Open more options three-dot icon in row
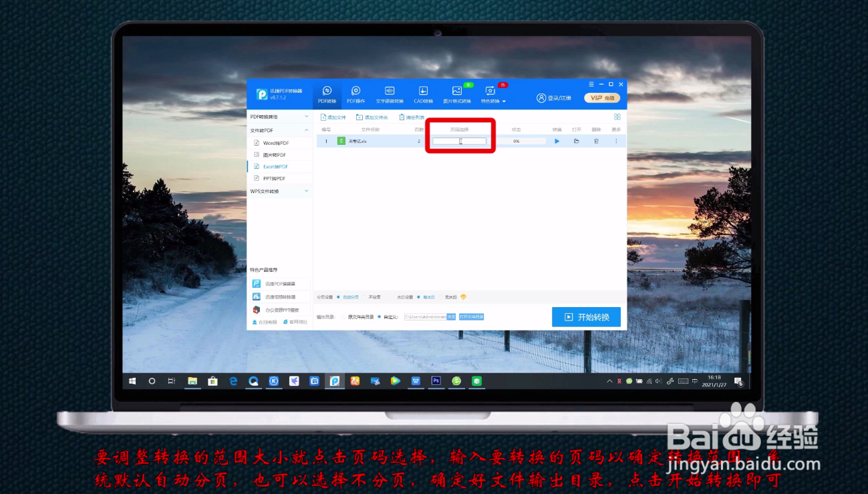 coord(616,141)
